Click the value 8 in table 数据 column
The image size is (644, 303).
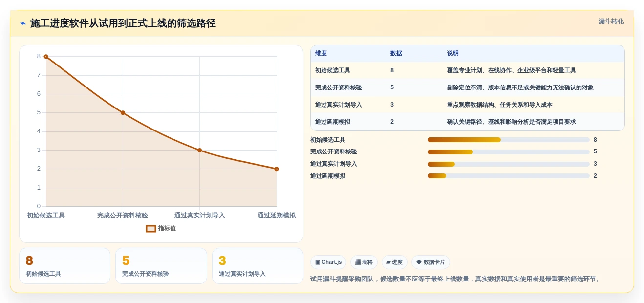[x=392, y=71]
